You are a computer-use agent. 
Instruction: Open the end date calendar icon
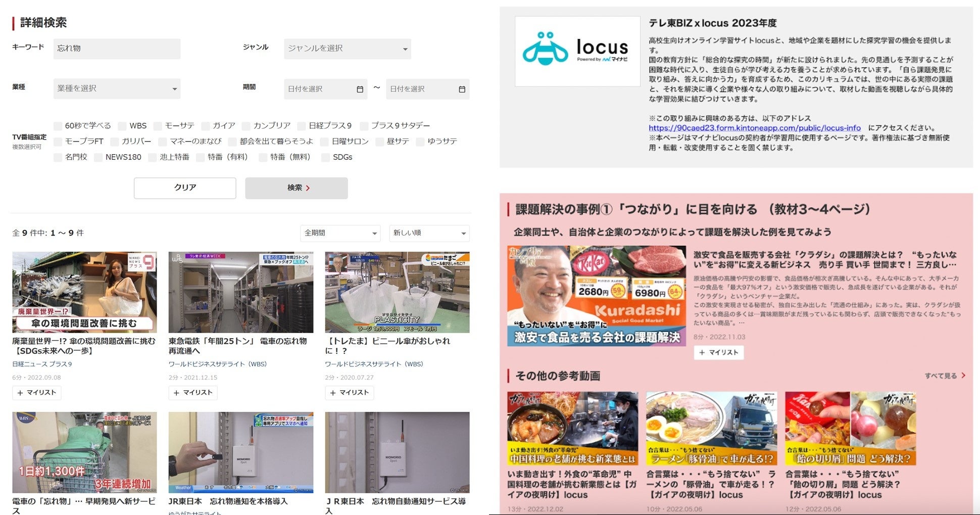coord(462,89)
